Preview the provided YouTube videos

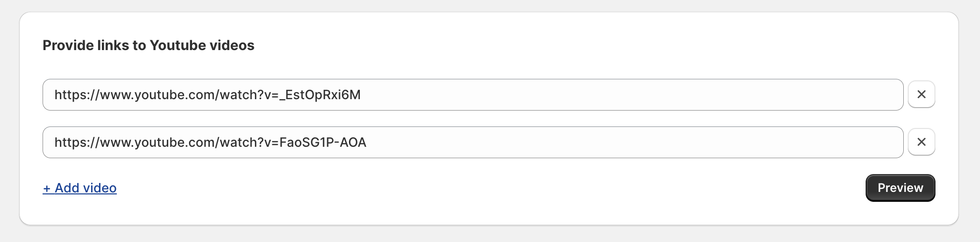(900, 188)
